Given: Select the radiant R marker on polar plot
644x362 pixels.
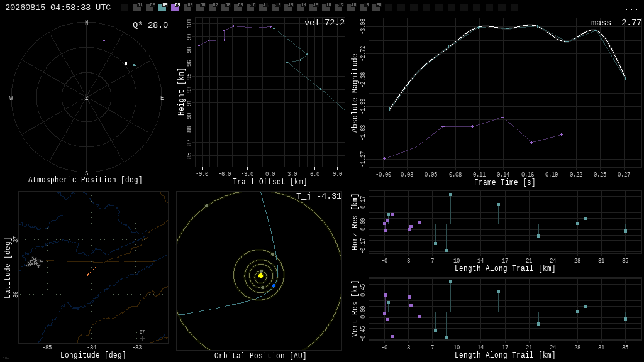Looking at the screenshot, I should 126,63.
